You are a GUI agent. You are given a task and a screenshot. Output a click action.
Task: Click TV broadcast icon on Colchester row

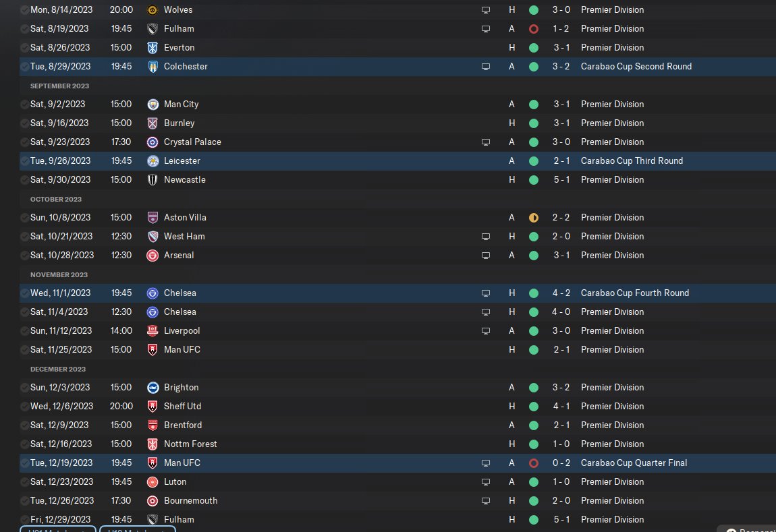click(x=485, y=67)
